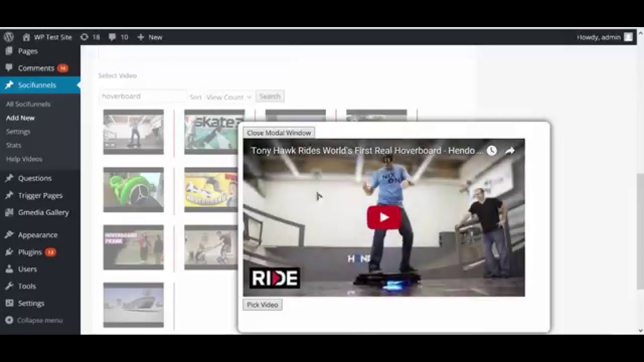Click the main Settings sliders icon
The image size is (644, 362).
click(9, 303)
